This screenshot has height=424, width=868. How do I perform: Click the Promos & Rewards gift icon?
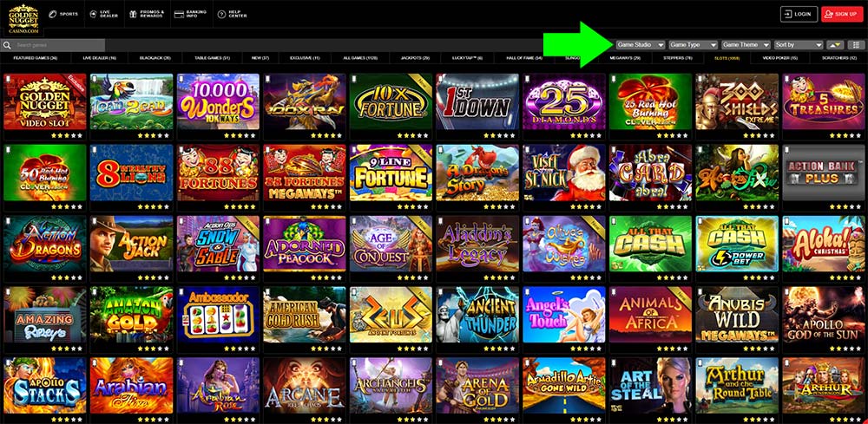coord(133,14)
